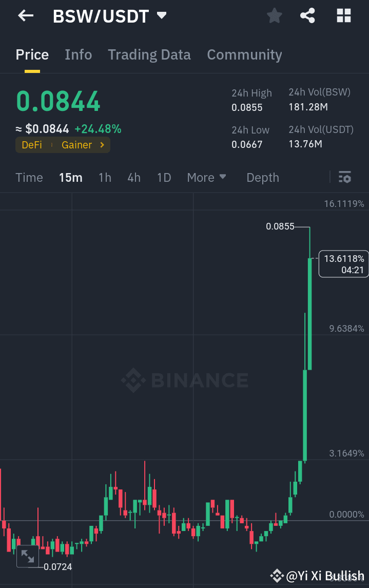Switch to the Trading Data tab
The height and width of the screenshot is (588, 369).
(x=149, y=54)
